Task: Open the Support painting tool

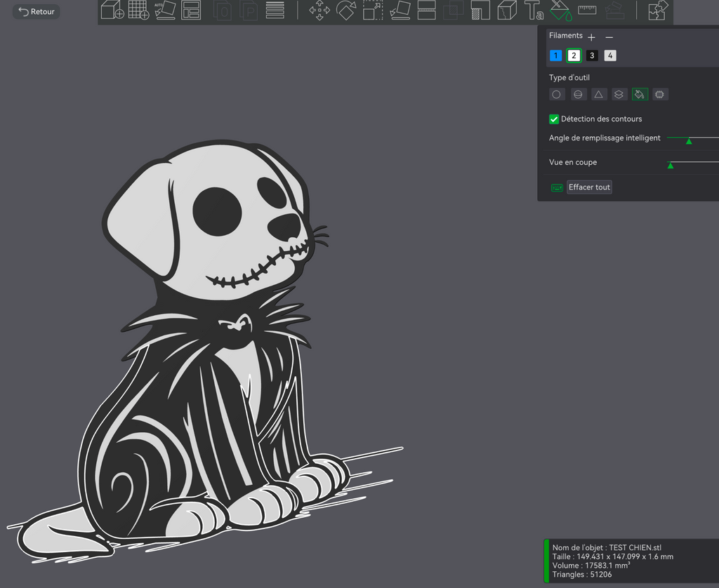Action: (480, 10)
